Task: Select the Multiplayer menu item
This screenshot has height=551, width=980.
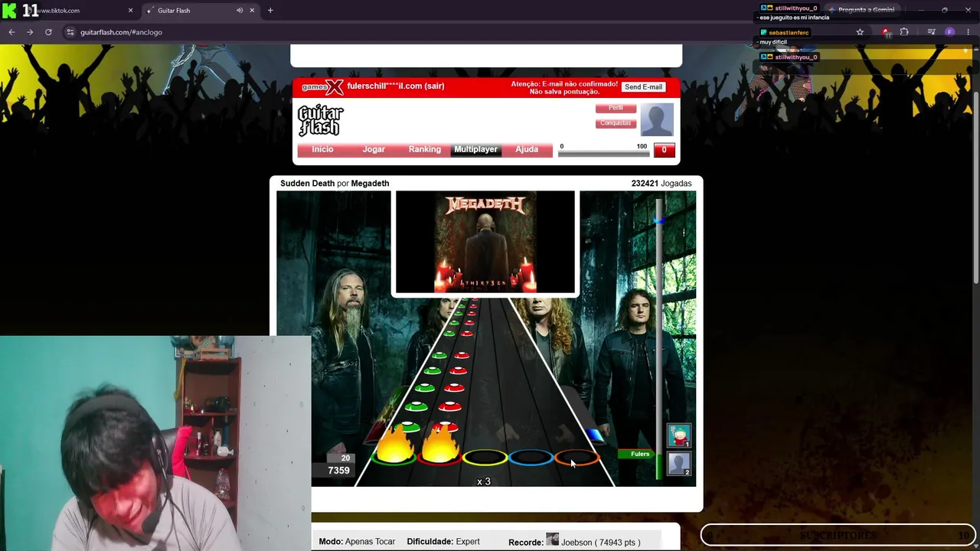Action: point(475,149)
